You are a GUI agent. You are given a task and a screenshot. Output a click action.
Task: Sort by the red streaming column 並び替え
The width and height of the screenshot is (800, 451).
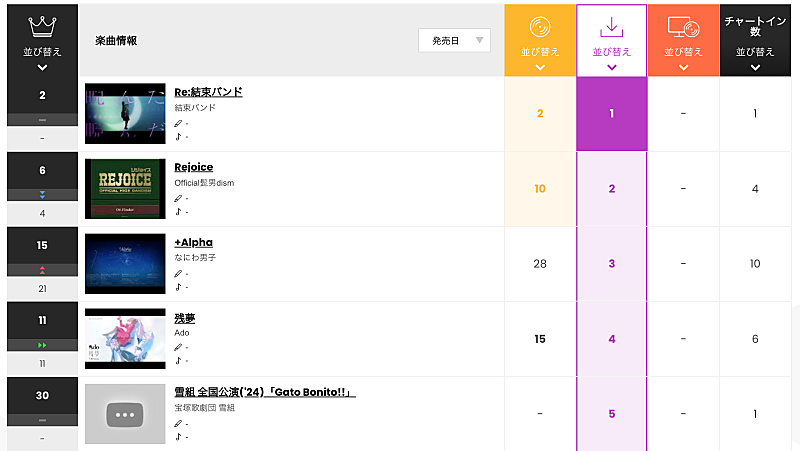[683, 51]
